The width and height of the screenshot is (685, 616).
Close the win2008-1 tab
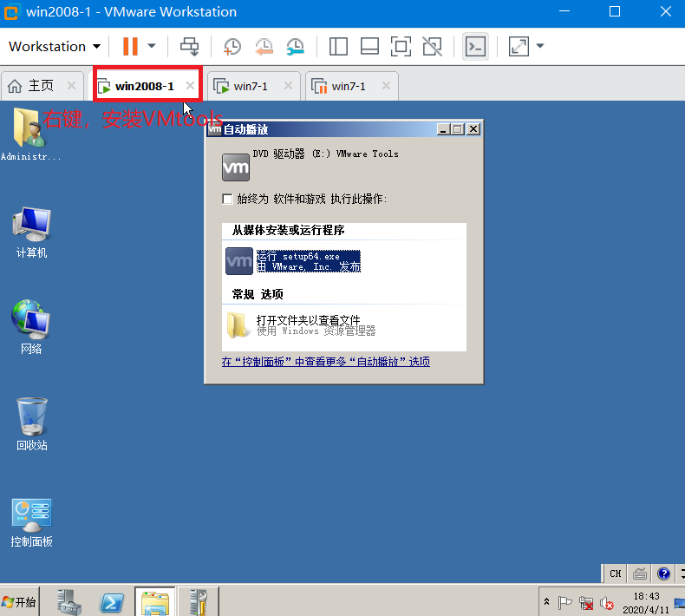click(190, 86)
